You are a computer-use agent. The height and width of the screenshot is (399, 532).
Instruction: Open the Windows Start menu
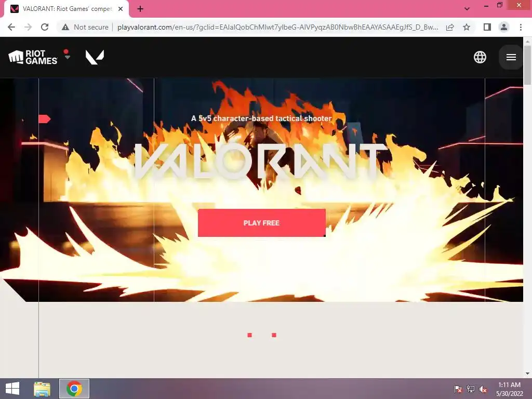click(12, 389)
